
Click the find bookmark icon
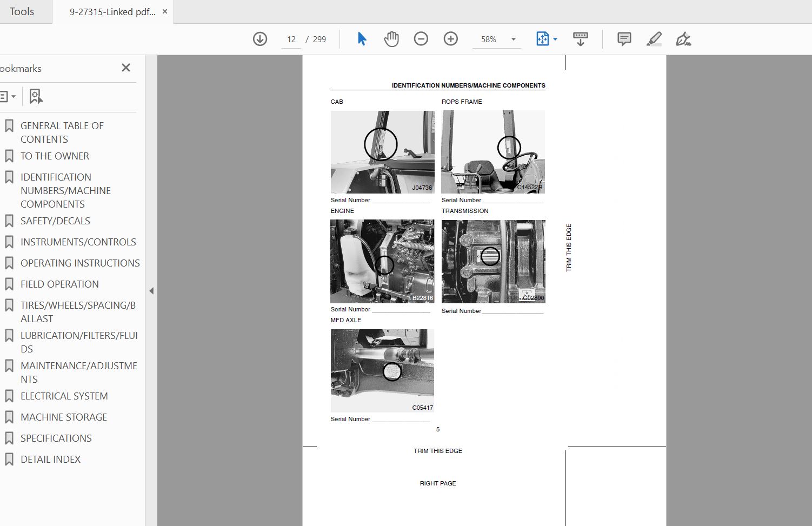pyautogui.click(x=36, y=96)
